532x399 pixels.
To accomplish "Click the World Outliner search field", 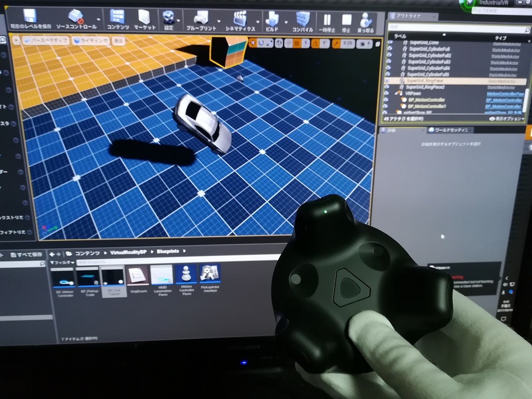I will 458,28.
